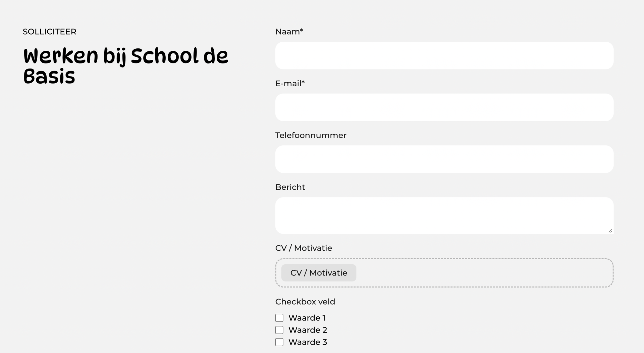Enable the Waarde 2 checkbox
This screenshot has height=353, width=644.
(x=279, y=330)
